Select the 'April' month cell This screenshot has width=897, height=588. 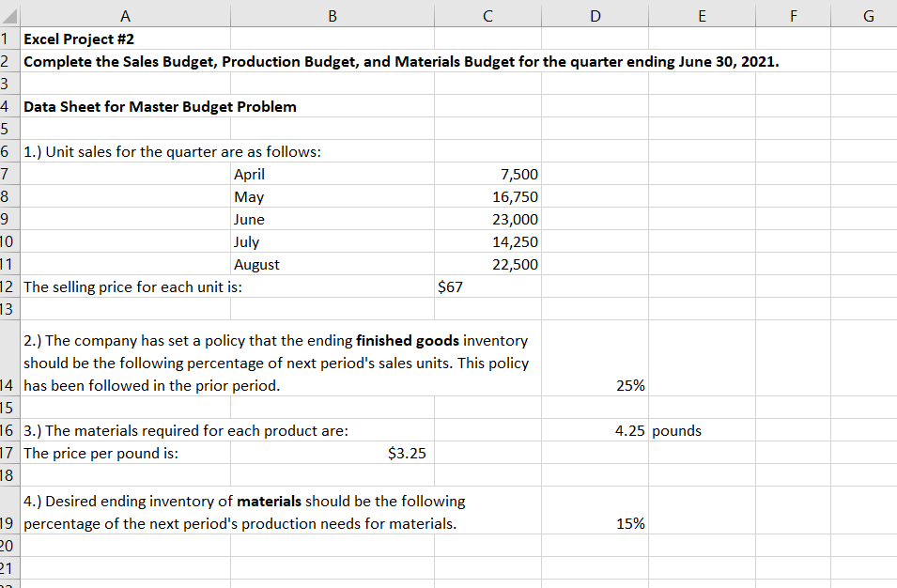point(333,174)
